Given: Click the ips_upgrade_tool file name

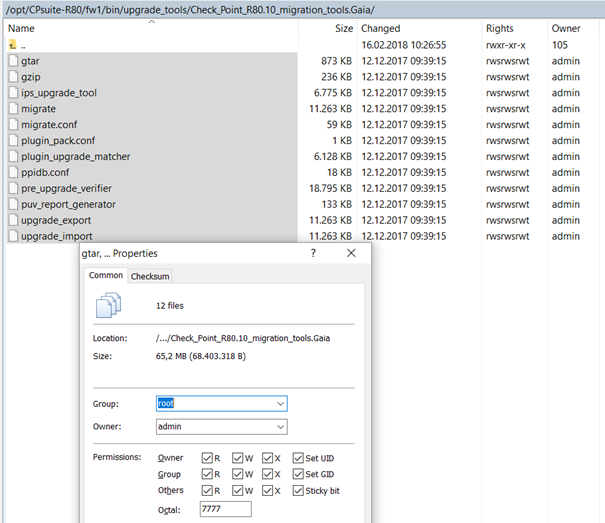Looking at the screenshot, I should [59, 93].
